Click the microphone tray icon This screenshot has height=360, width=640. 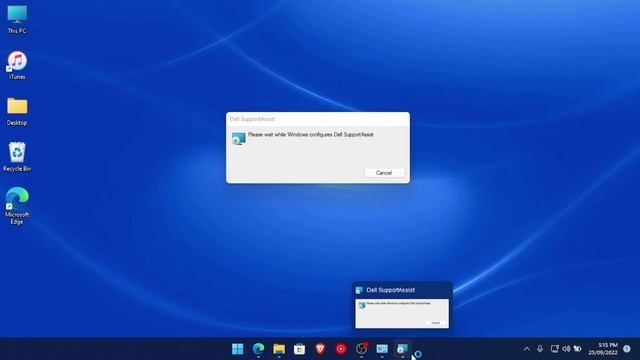(540, 349)
